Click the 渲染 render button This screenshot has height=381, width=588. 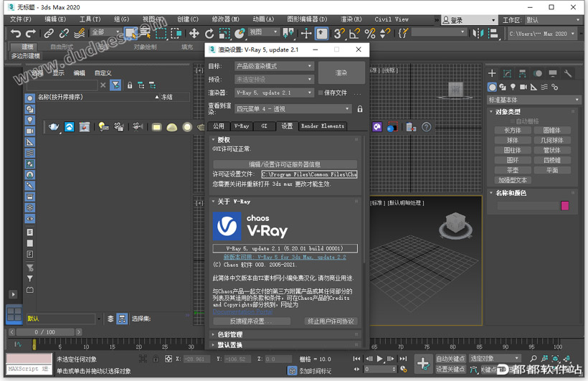click(341, 72)
